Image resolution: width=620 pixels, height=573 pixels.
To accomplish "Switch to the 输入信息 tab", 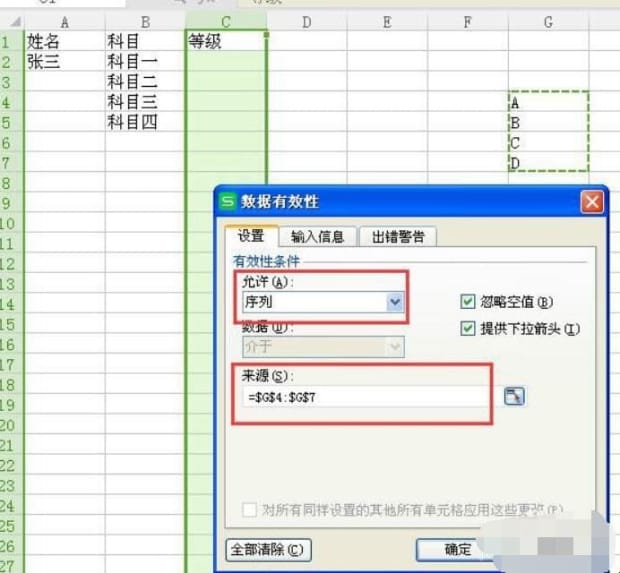I will (x=317, y=237).
